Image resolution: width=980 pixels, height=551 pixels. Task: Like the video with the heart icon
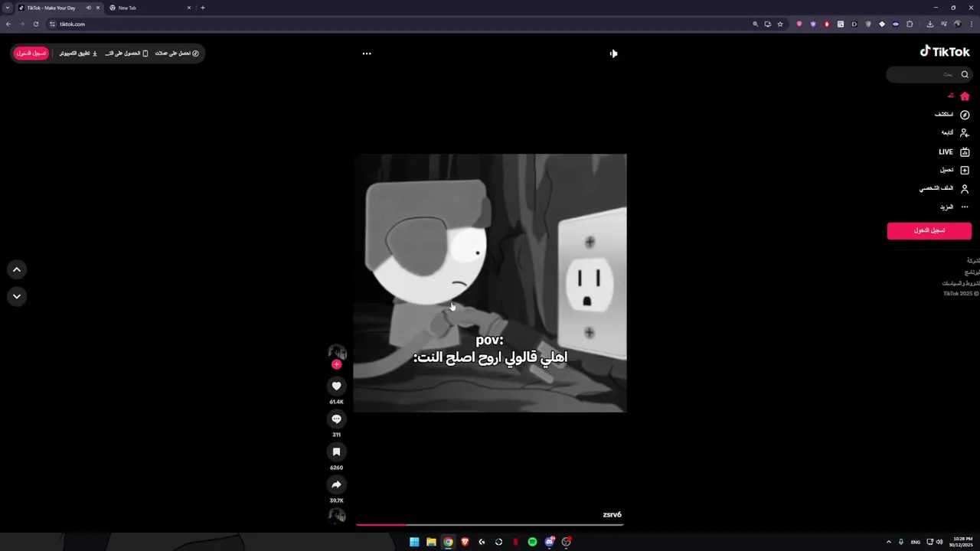tap(336, 386)
